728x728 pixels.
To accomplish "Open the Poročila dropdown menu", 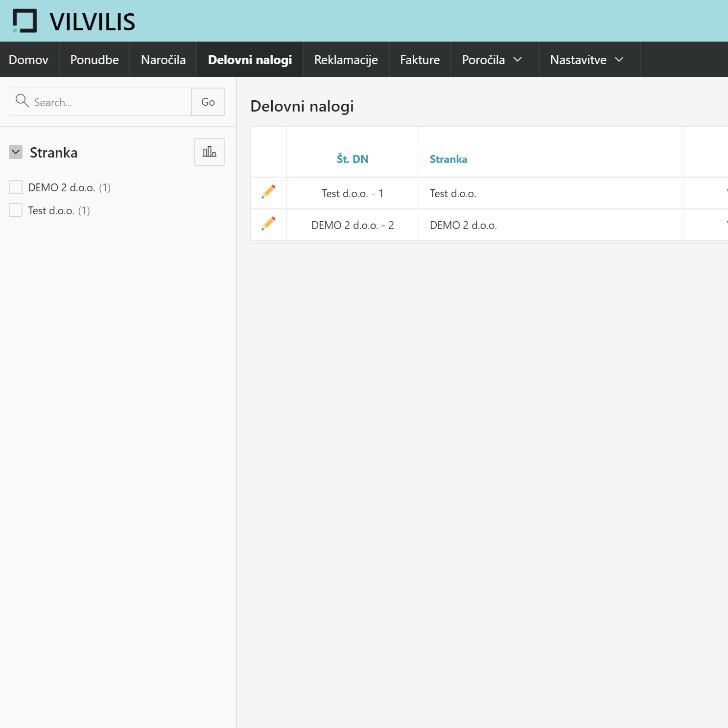I will (x=492, y=60).
